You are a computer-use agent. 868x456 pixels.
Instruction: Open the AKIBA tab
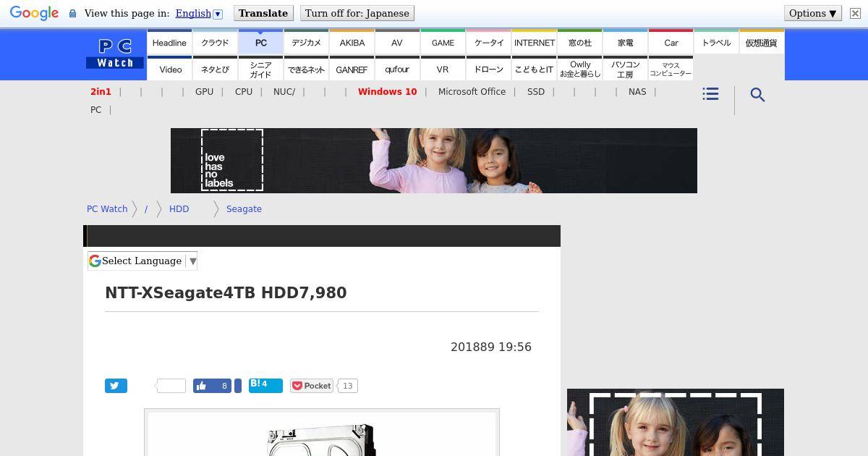[352, 42]
